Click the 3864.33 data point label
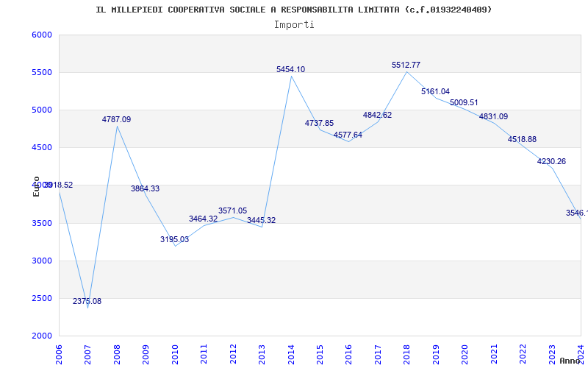This screenshot has width=588, height=368. (145, 189)
